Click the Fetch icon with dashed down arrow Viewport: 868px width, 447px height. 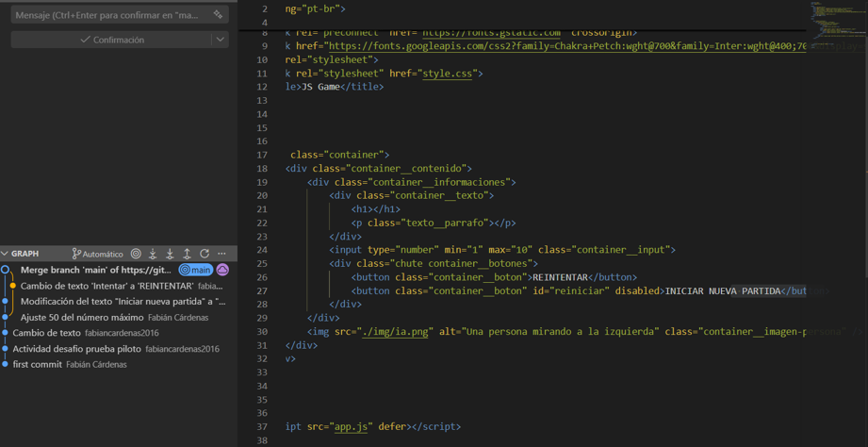[x=153, y=254]
